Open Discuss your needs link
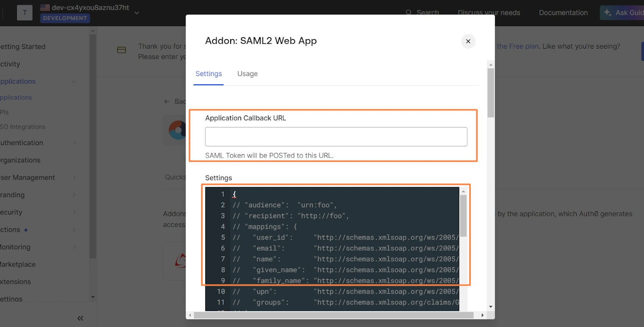The width and height of the screenshot is (644, 327). (489, 12)
